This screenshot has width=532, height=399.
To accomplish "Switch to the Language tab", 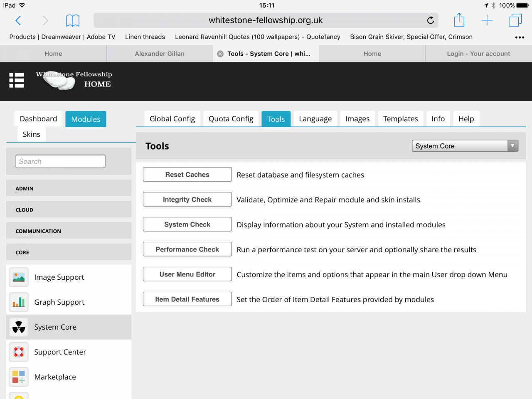I will click(315, 119).
